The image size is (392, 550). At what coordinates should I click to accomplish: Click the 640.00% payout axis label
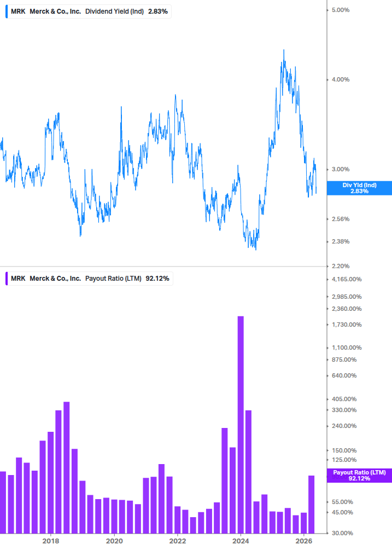click(x=344, y=375)
